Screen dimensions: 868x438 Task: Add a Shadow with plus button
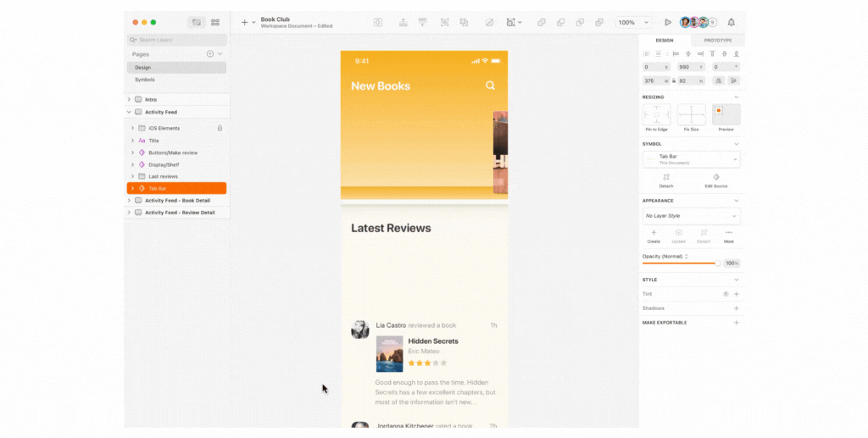click(x=737, y=308)
